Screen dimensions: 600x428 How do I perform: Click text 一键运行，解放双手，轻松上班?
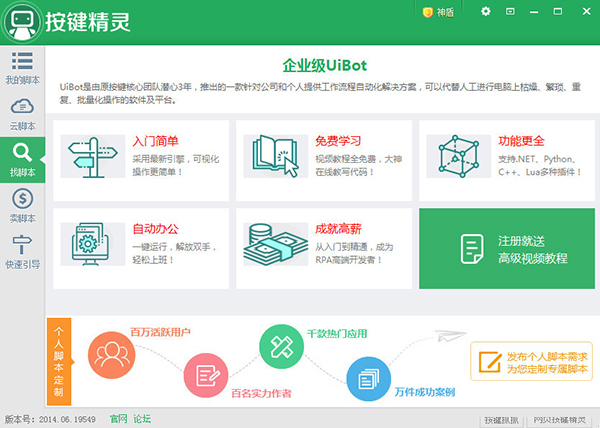pyautogui.click(x=175, y=253)
